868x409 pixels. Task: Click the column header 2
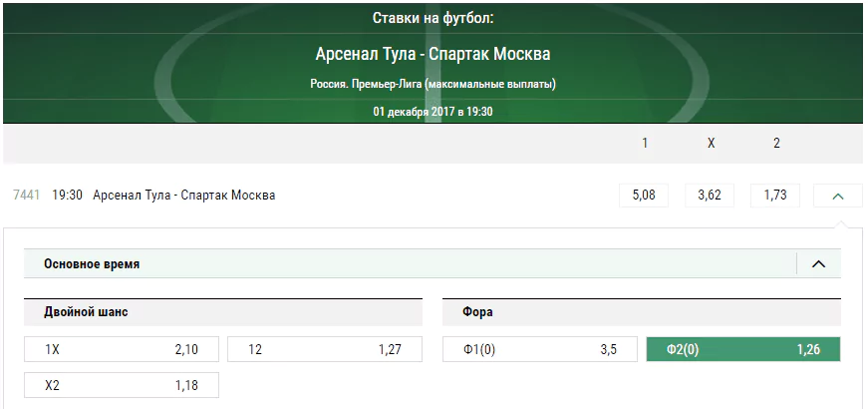776,144
